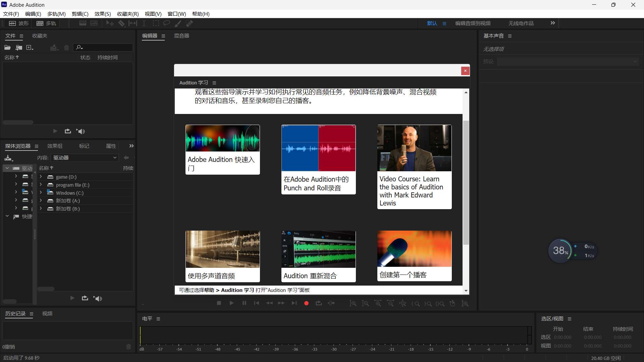
Task: Click search field in 文件 panel
Action: 103,48
